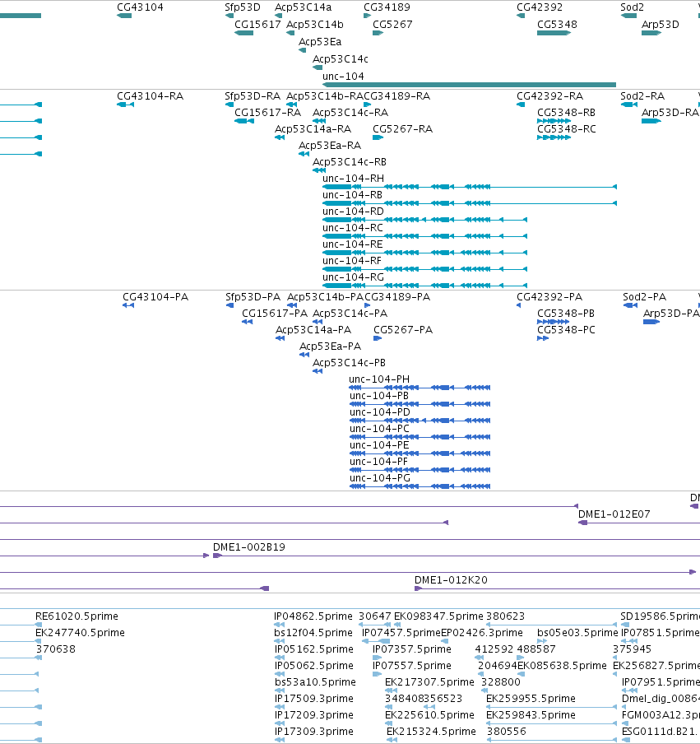
Task: Click the CG5267 gene label
Action: click(392, 24)
